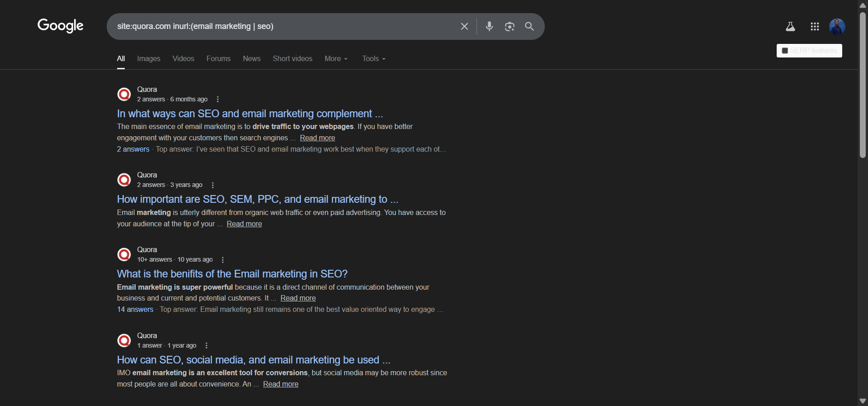This screenshot has height=406, width=868.
Task: Select the All results tab
Action: (121, 59)
